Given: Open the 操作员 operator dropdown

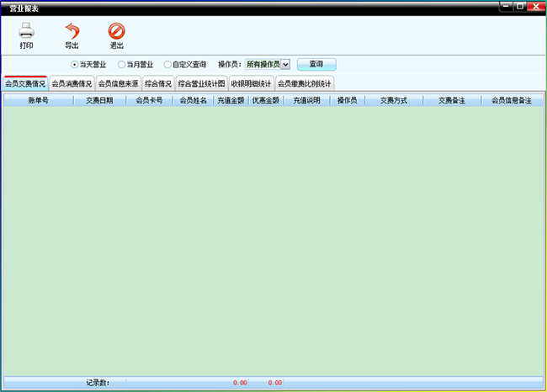Looking at the screenshot, I should (x=285, y=64).
